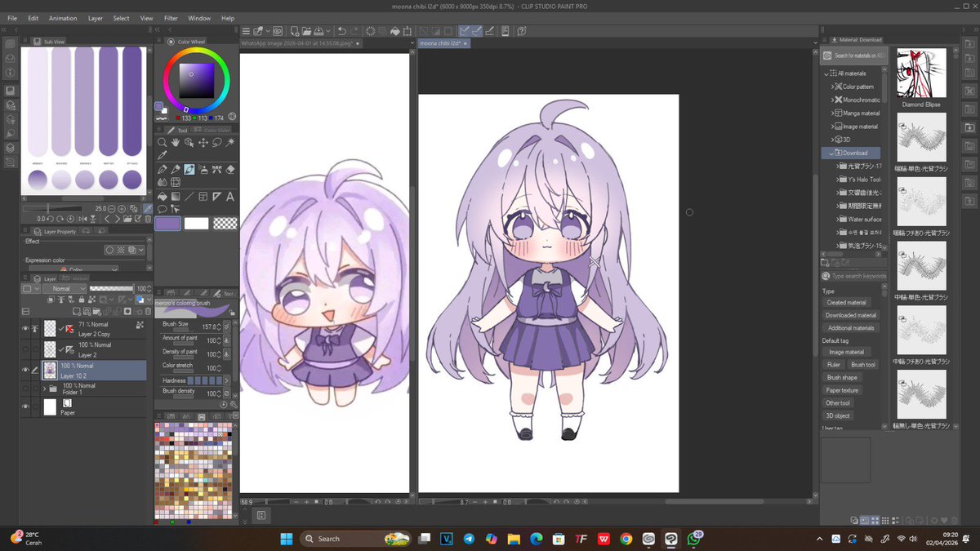980x551 pixels.
Task: Select the Gradient tool
Action: pyautogui.click(x=176, y=196)
